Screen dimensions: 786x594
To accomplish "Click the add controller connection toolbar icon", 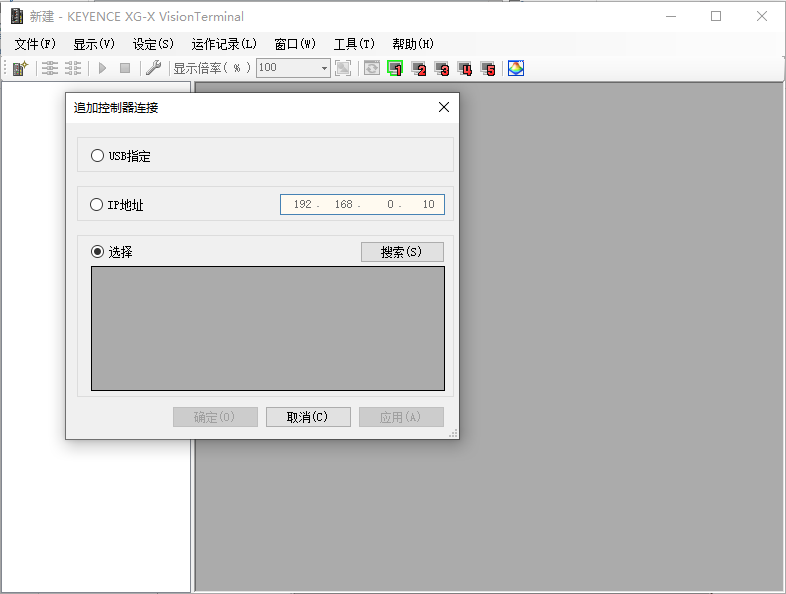I will (20, 68).
